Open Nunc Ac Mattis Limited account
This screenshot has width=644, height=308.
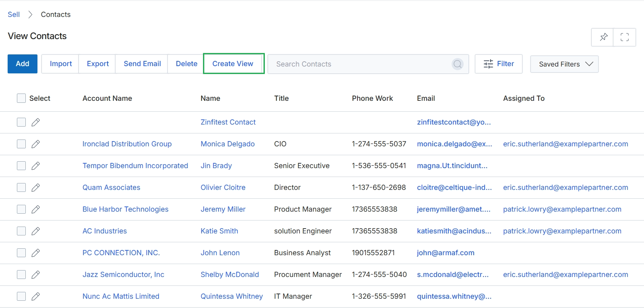pyautogui.click(x=121, y=296)
